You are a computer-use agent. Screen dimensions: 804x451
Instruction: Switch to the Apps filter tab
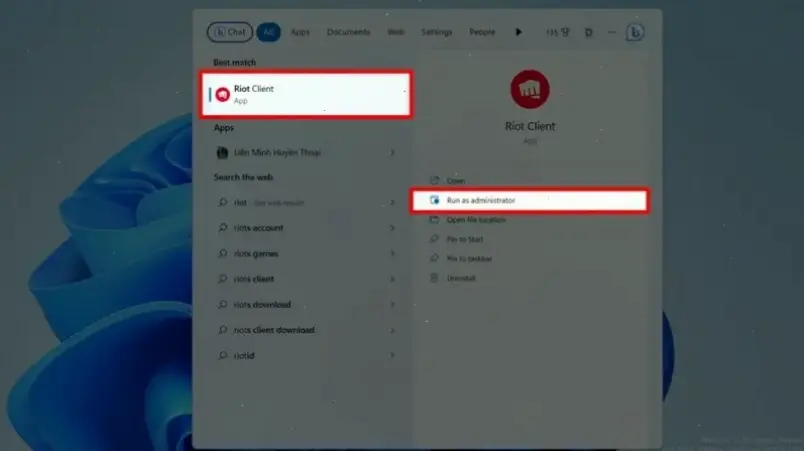300,32
